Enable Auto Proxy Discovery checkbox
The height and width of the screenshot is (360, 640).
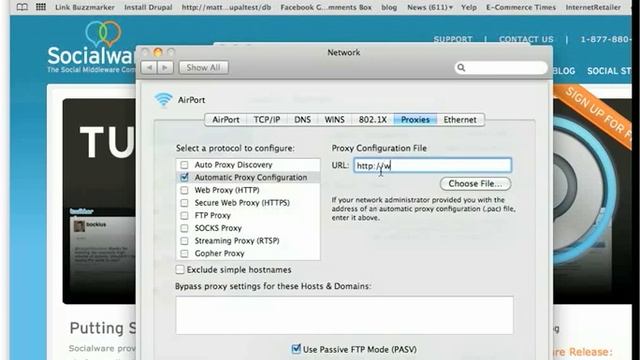tap(184, 165)
